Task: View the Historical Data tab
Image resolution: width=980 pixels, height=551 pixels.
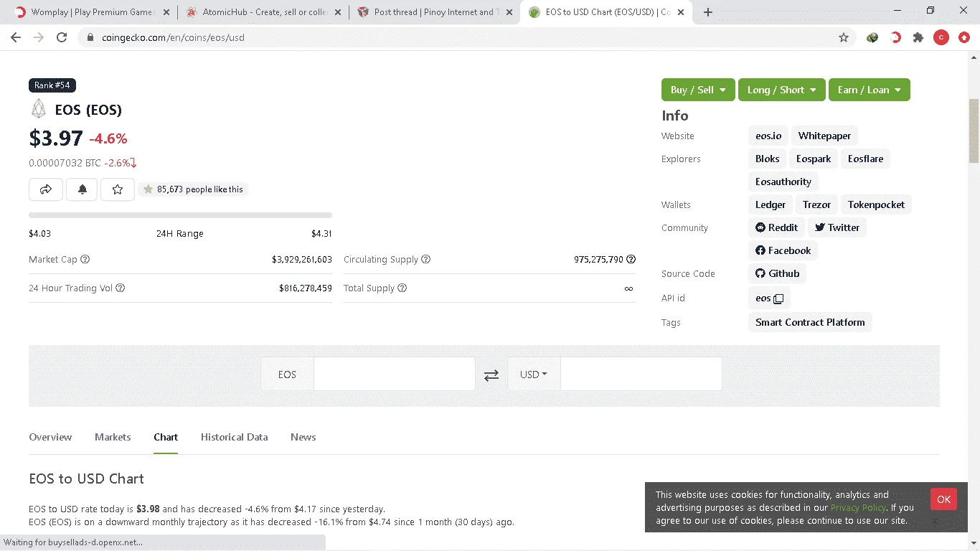Action: [x=235, y=437]
